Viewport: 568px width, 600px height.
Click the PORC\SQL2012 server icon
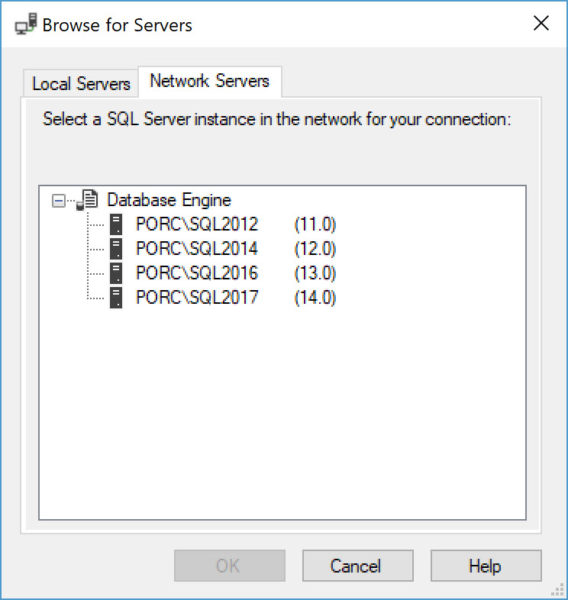coord(116,224)
